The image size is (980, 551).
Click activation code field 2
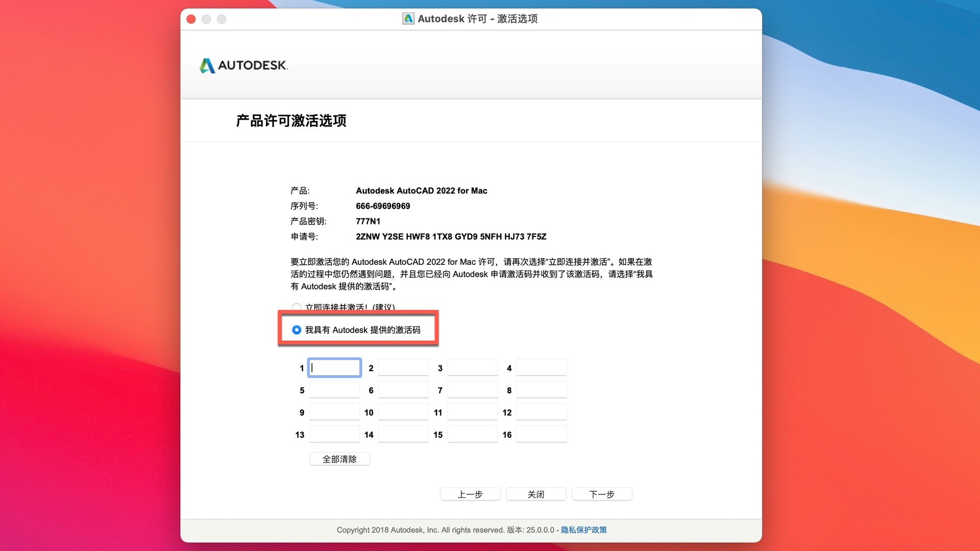(403, 368)
